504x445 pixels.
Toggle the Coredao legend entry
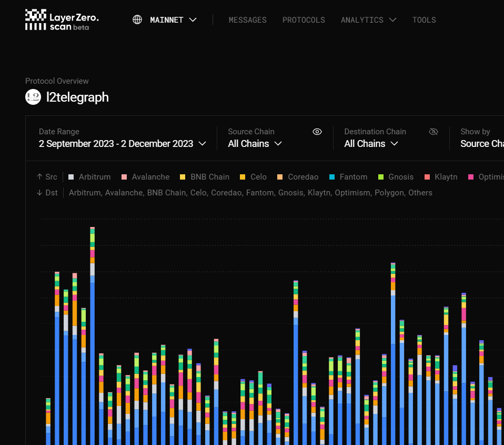click(x=298, y=177)
